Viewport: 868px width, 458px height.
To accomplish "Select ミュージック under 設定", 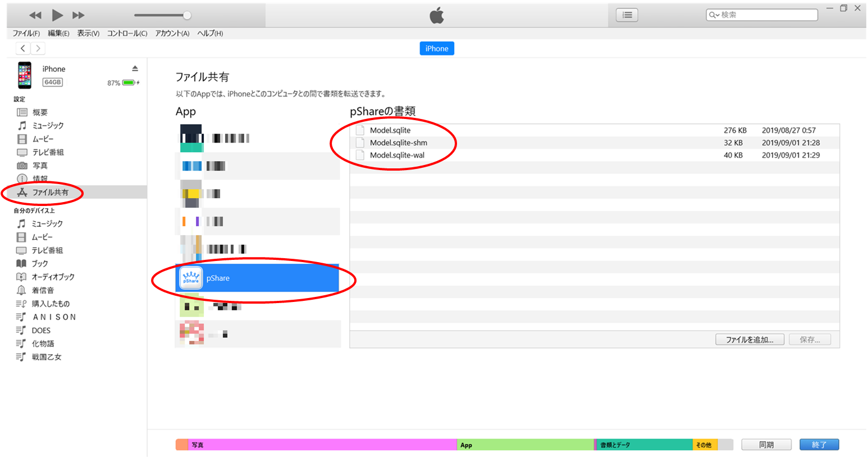I will (48, 126).
